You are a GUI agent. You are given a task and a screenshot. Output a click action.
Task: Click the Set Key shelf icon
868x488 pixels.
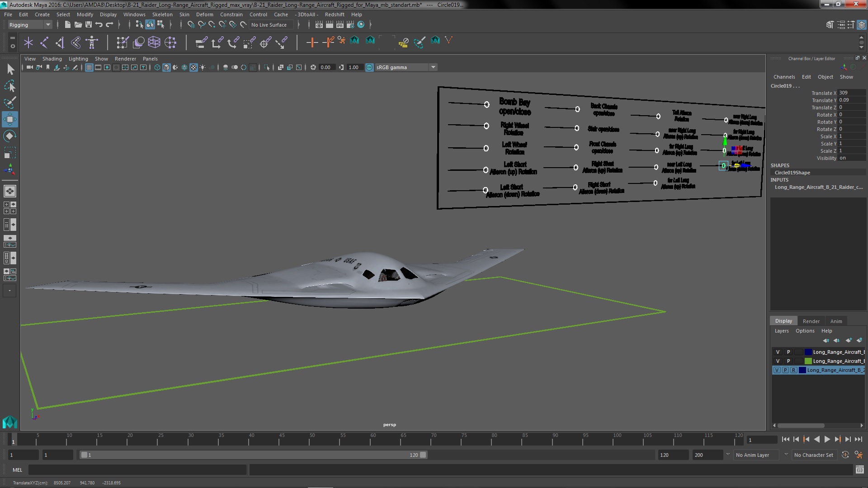pyautogui.click(x=312, y=42)
